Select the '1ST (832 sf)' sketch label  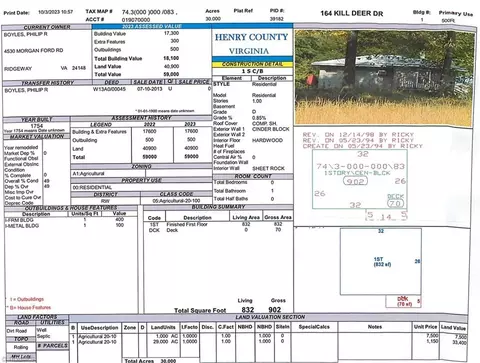(382, 262)
